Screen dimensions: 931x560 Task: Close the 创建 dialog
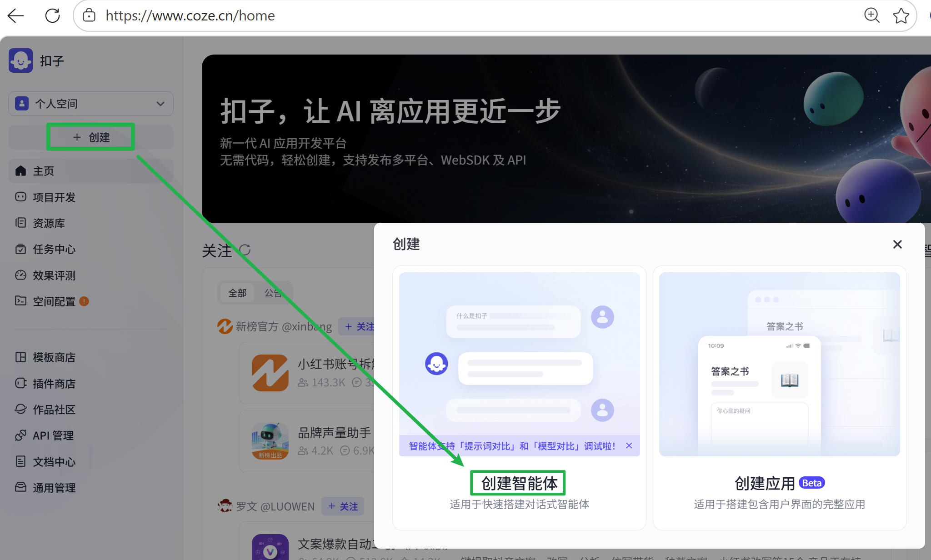tap(897, 245)
